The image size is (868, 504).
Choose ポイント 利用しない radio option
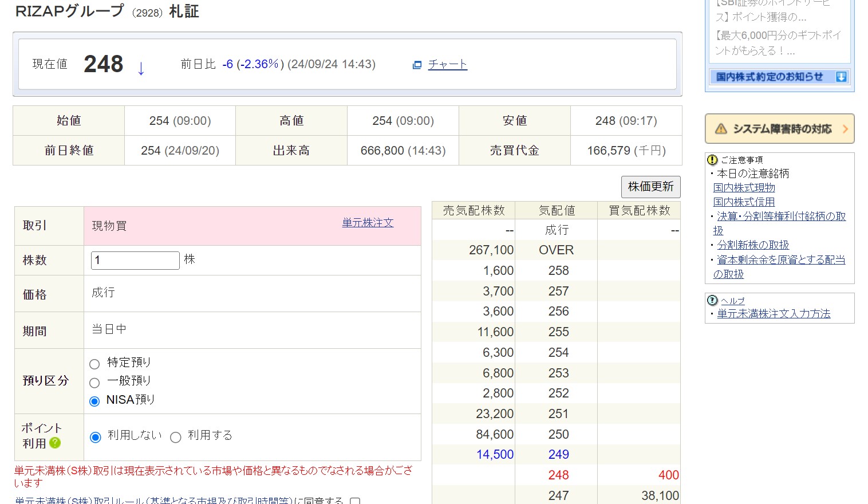(96, 437)
